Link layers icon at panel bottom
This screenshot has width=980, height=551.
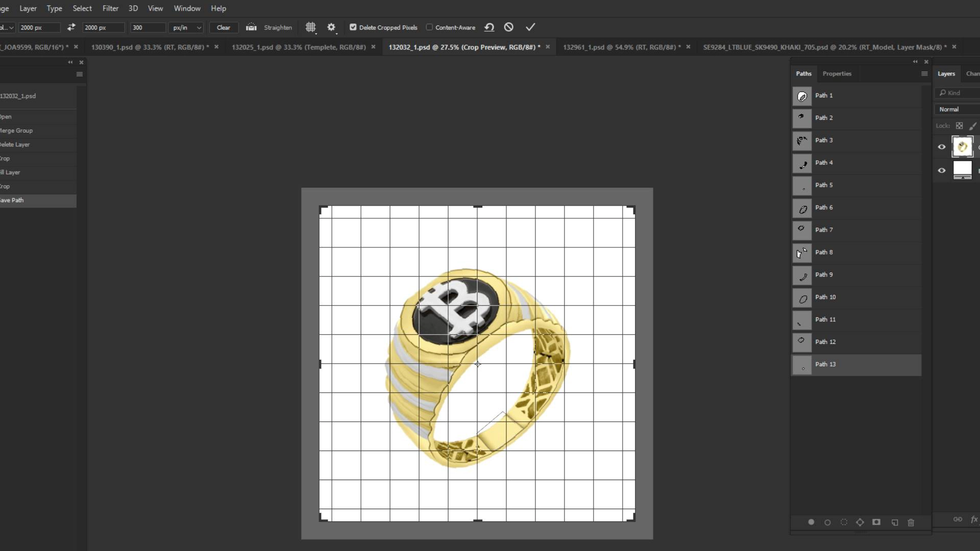pyautogui.click(x=958, y=519)
